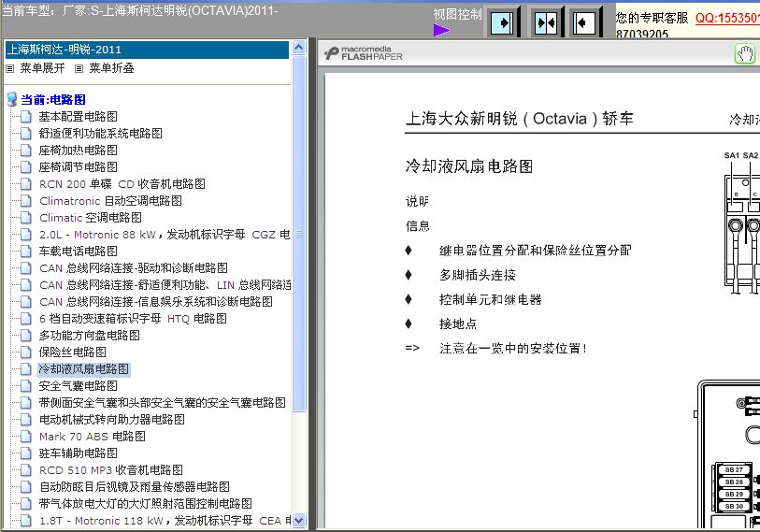This screenshot has width=760, height=532.
Task: Click document icon beside 基本配置电路图
Action: [x=26, y=116]
